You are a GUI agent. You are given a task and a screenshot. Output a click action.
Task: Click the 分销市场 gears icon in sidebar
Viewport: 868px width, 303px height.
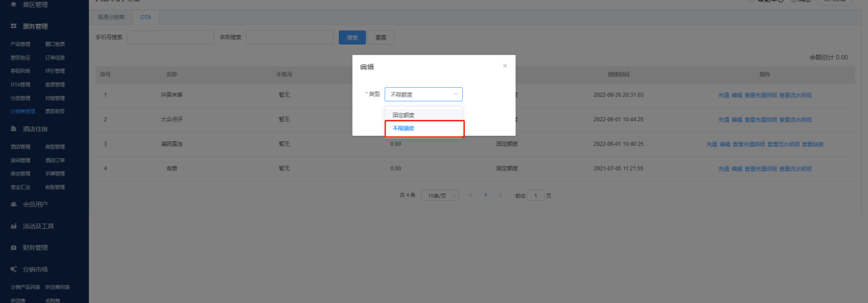[x=14, y=269]
